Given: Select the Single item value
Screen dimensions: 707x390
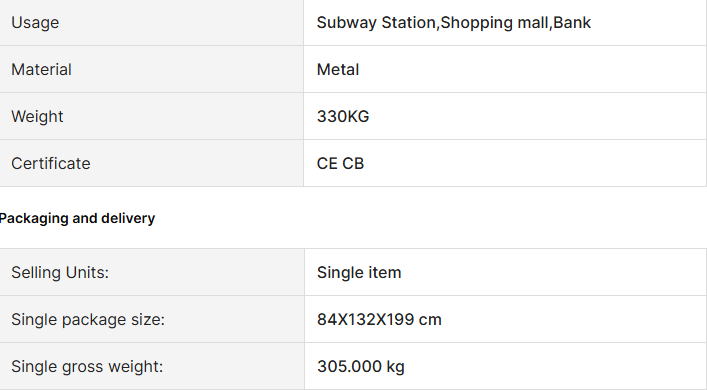Looking at the screenshot, I should (x=359, y=272).
